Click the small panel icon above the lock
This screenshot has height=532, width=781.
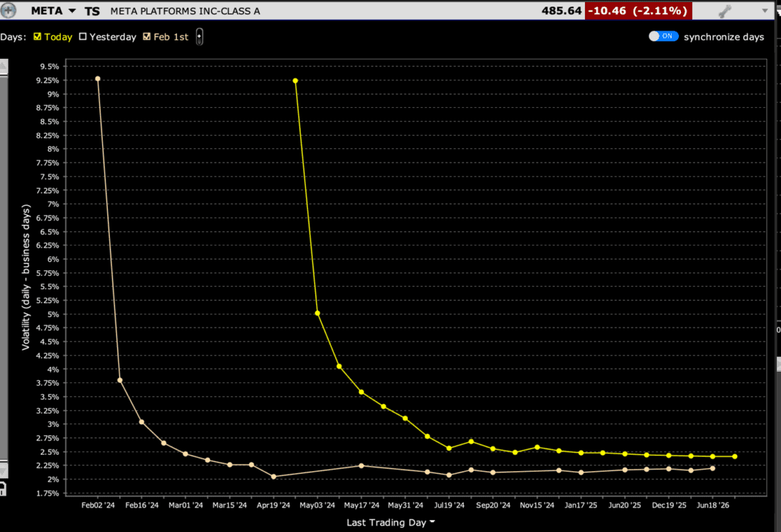[x=4, y=469]
